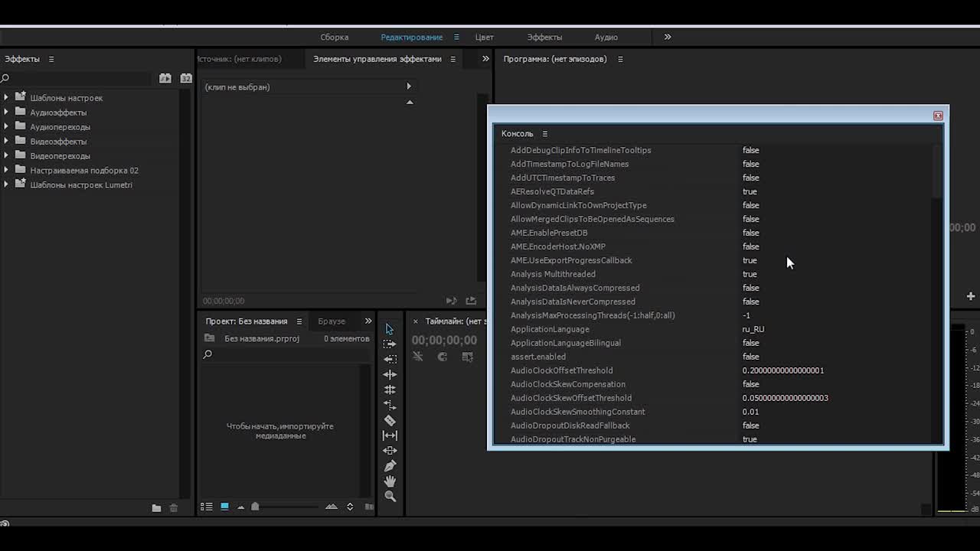Switch project panel to list view
The width and height of the screenshot is (980, 551).
coord(207,507)
